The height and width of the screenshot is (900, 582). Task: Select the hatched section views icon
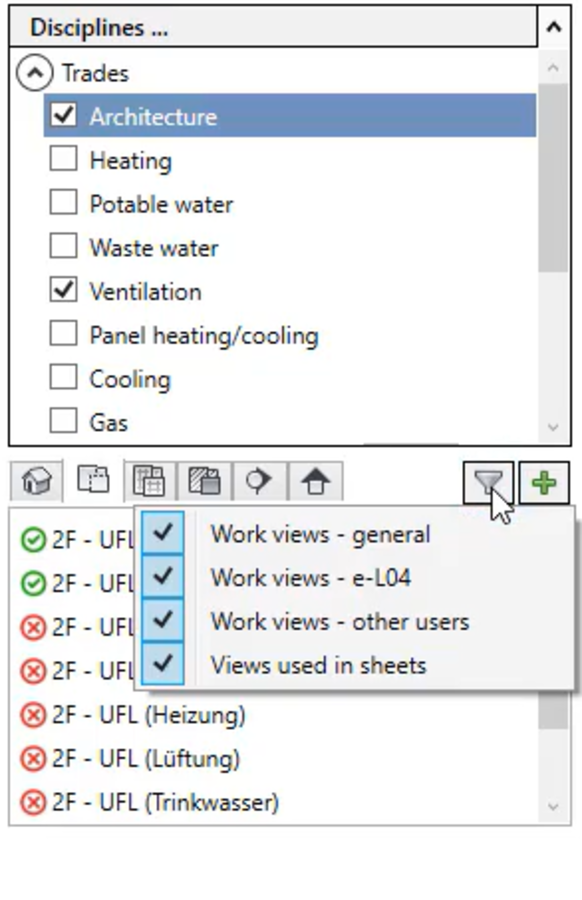(x=204, y=481)
